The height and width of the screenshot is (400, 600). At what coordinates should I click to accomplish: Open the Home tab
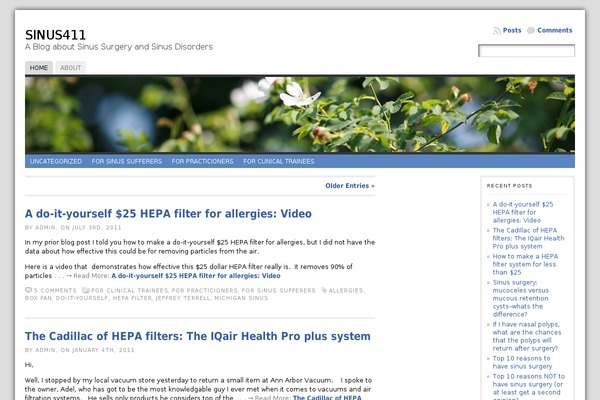click(x=39, y=68)
